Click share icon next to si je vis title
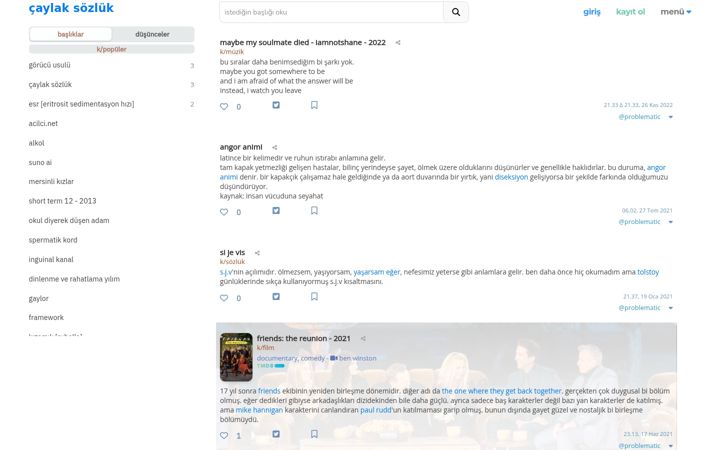 pos(257,253)
